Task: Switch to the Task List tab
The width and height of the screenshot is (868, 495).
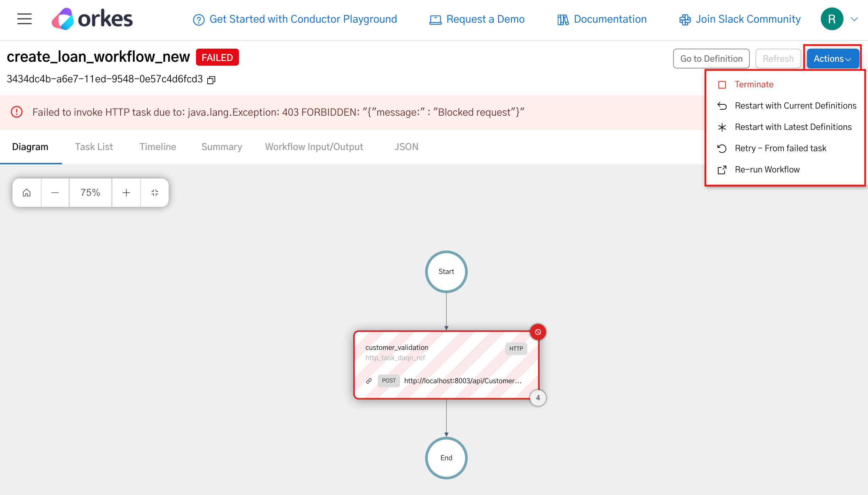Action: [x=94, y=147]
